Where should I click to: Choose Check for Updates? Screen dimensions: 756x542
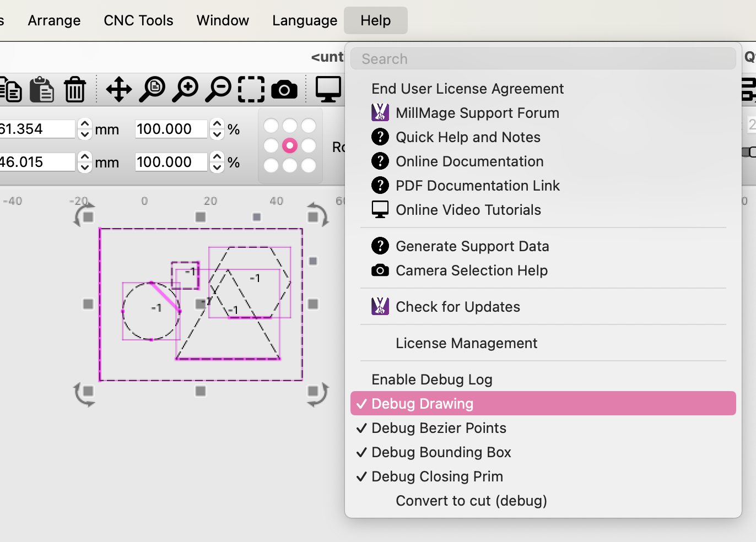[457, 307]
